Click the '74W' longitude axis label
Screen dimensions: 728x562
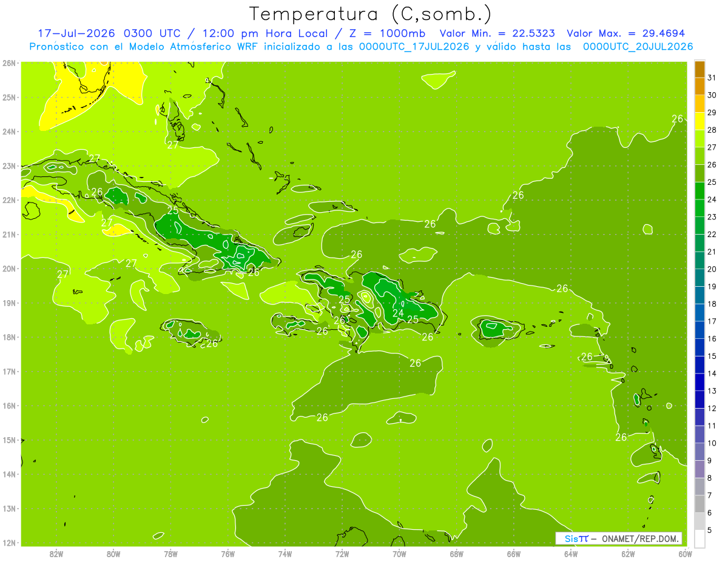(x=285, y=554)
